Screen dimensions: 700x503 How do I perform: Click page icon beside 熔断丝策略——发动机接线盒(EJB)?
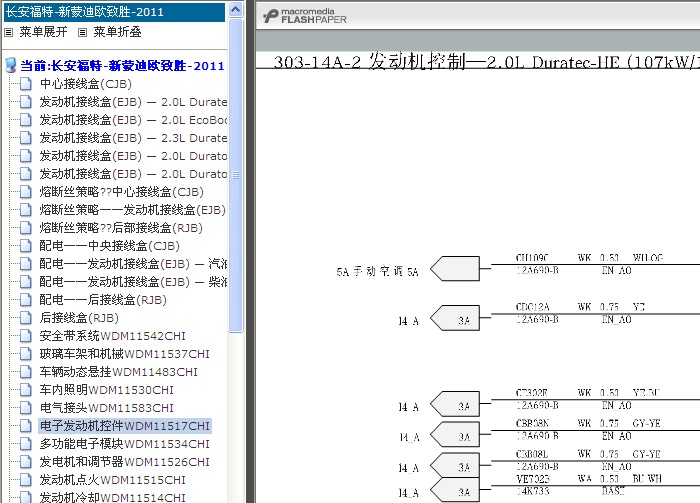click(x=26, y=210)
